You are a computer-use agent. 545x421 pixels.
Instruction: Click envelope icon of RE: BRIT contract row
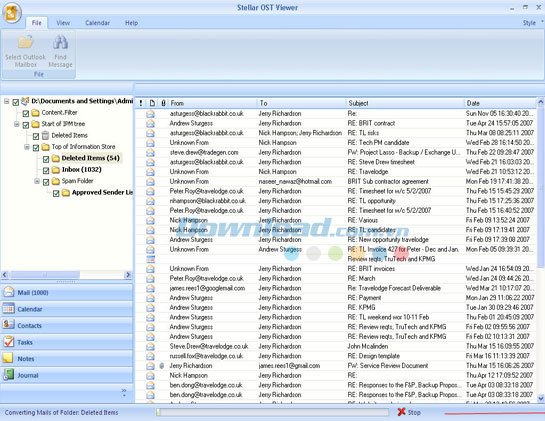pos(150,123)
